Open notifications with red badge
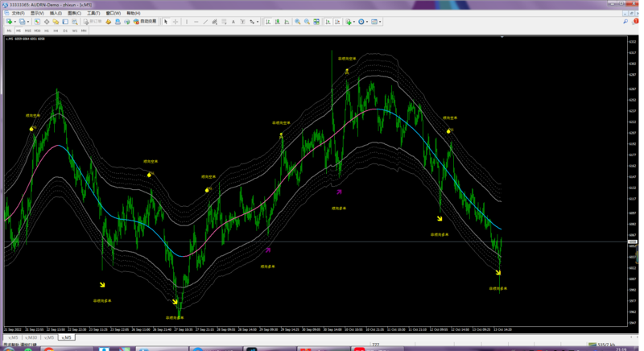 tap(635, 22)
